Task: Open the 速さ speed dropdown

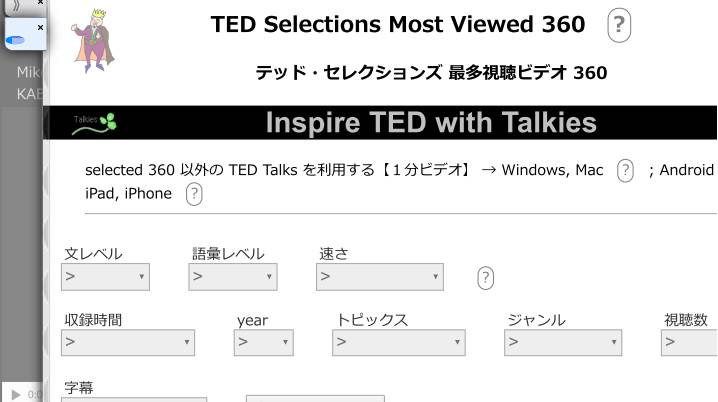Action: (x=380, y=277)
